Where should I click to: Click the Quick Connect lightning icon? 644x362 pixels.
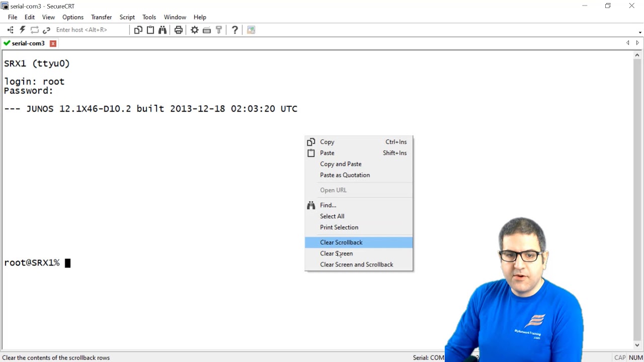click(x=22, y=30)
